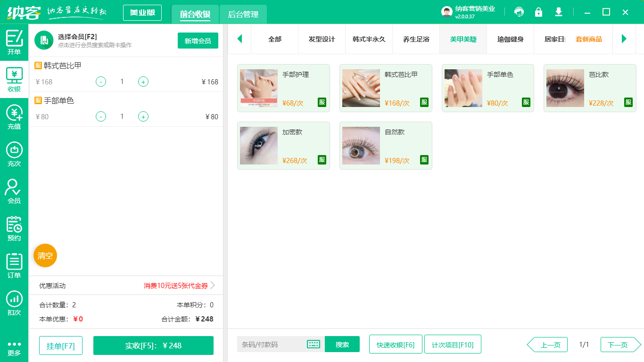Select the 开单 icon in the sidebar
This screenshot has height=362, width=644.
pos(14,40)
